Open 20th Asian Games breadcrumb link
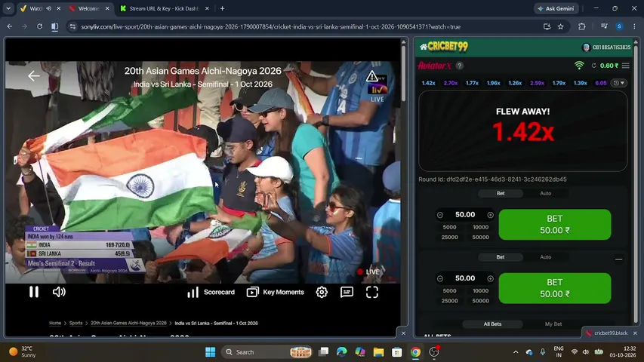The height and width of the screenshot is (362, 644). [128, 323]
